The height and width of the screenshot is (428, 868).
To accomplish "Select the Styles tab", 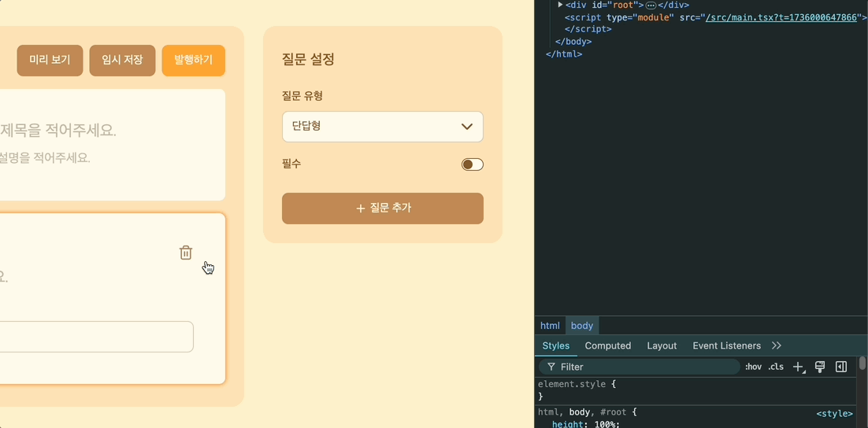I will [556, 345].
